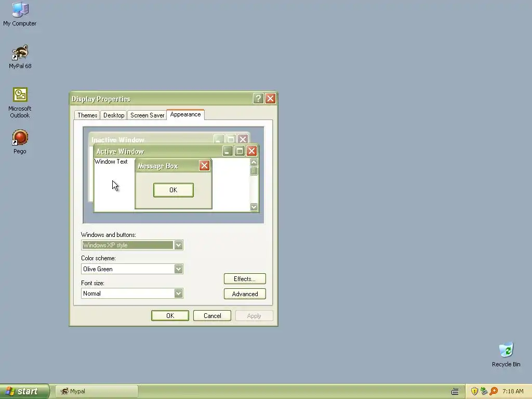Viewport: 532px width, 399px height.
Task: Click the orange magnifier tray icon
Action: click(x=494, y=391)
